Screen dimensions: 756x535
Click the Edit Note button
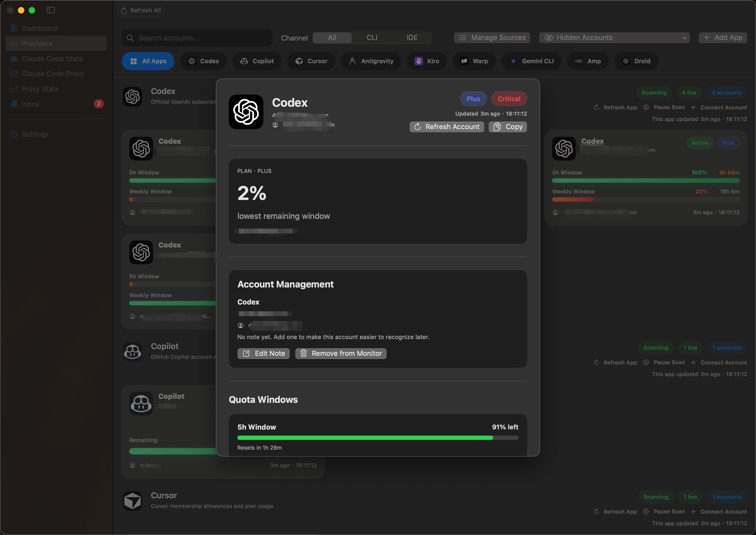click(263, 353)
